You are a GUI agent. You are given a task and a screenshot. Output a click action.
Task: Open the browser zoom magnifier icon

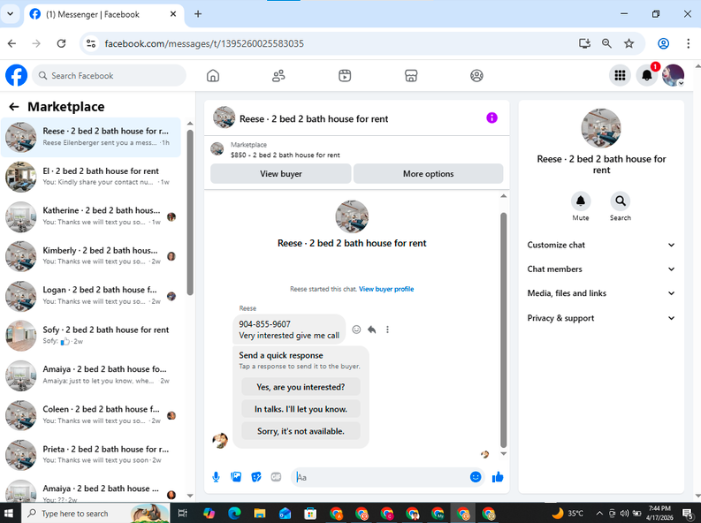tap(606, 43)
